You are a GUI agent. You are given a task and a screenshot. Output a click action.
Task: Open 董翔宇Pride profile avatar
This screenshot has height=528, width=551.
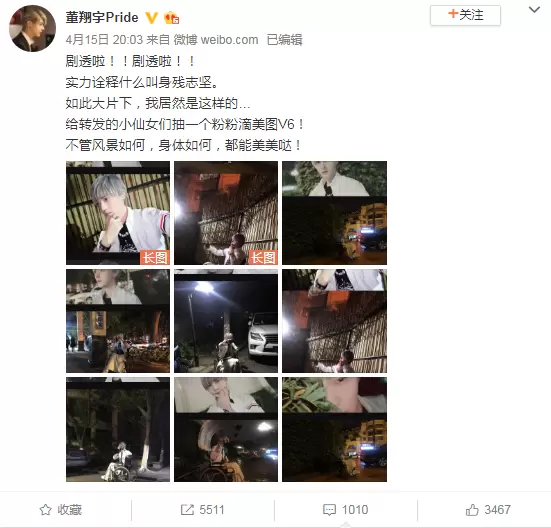tap(32, 28)
